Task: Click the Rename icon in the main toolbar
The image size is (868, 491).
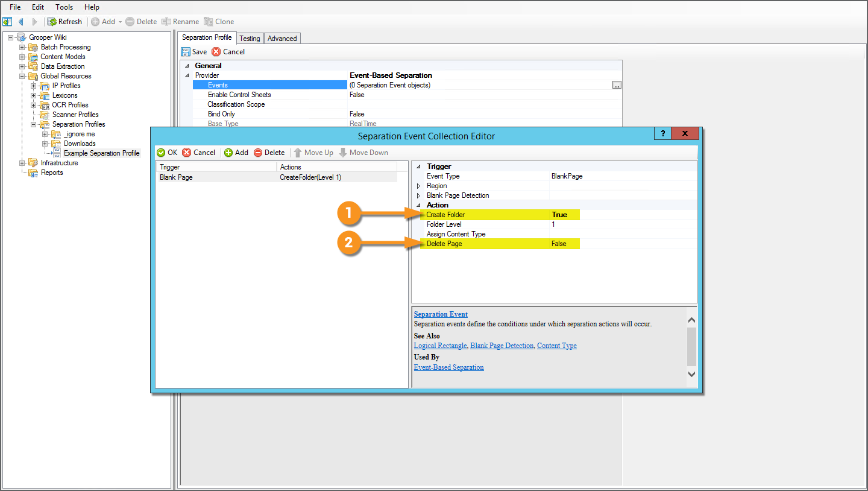Action: [x=167, y=22]
